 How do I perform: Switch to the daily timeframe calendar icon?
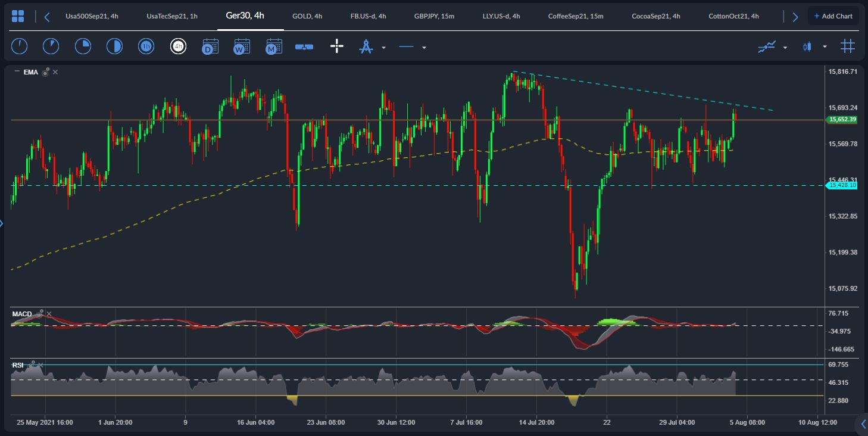210,46
